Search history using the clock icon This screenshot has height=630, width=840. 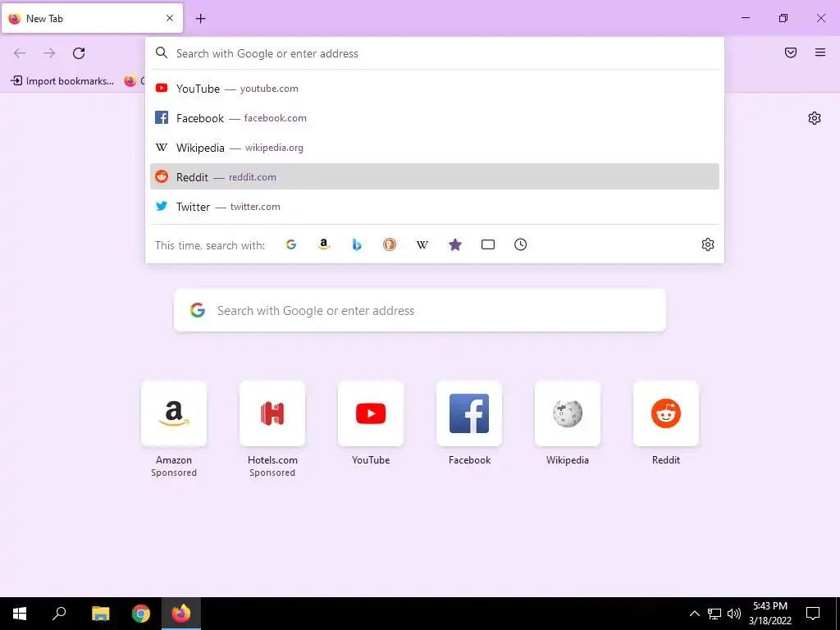point(521,244)
